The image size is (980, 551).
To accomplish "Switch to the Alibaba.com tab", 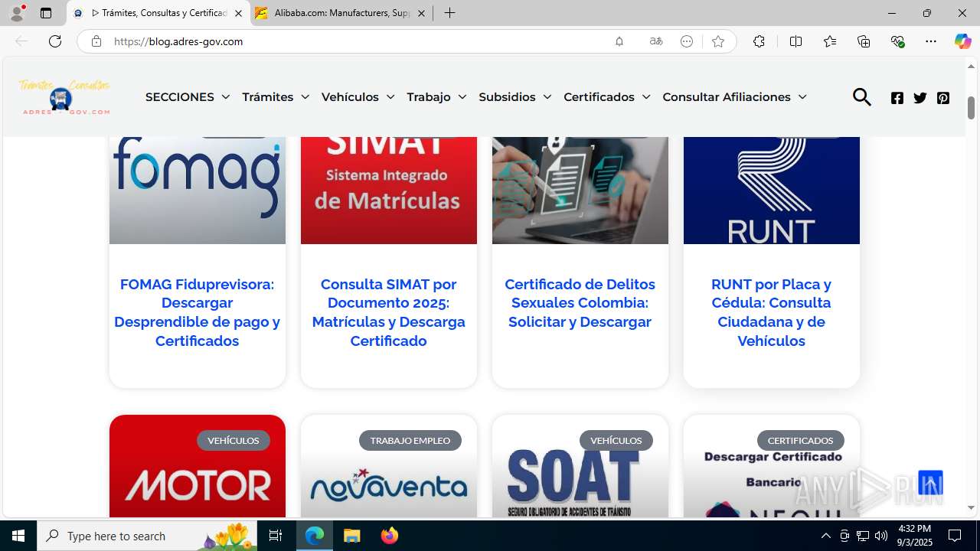I will tap(341, 13).
